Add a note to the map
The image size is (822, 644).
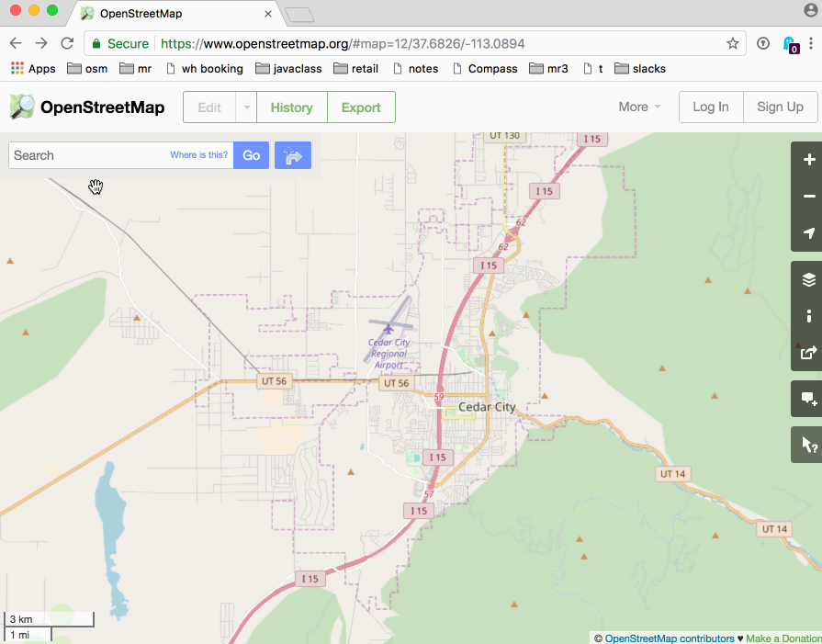pyautogui.click(x=808, y=399)
